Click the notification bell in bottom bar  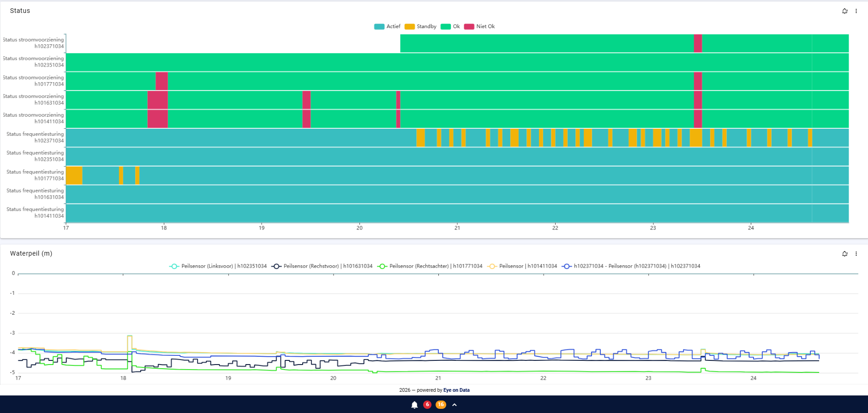coord(414,405)
